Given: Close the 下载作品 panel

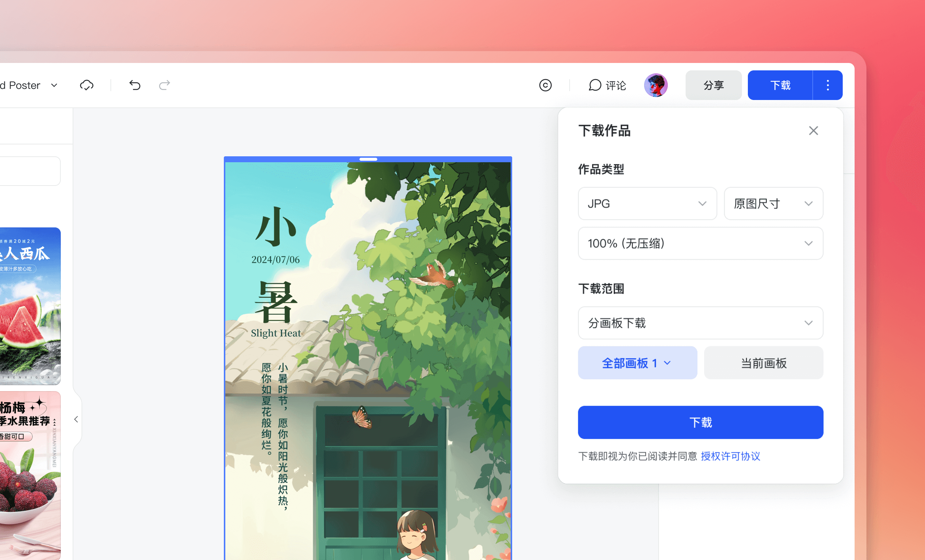Looking at the screenshot, I should pos(813,130).
